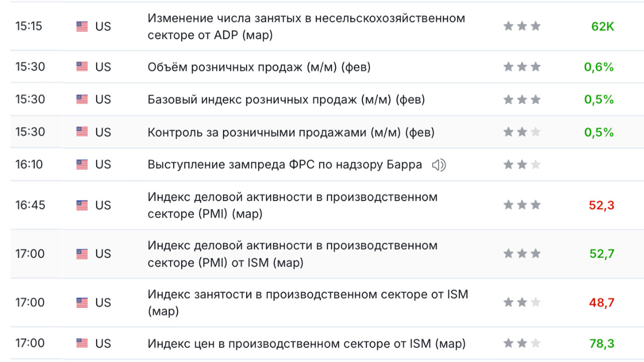Open Объём розничных продаж (м/м) event
644x362 pixels.
coord(259,67)
